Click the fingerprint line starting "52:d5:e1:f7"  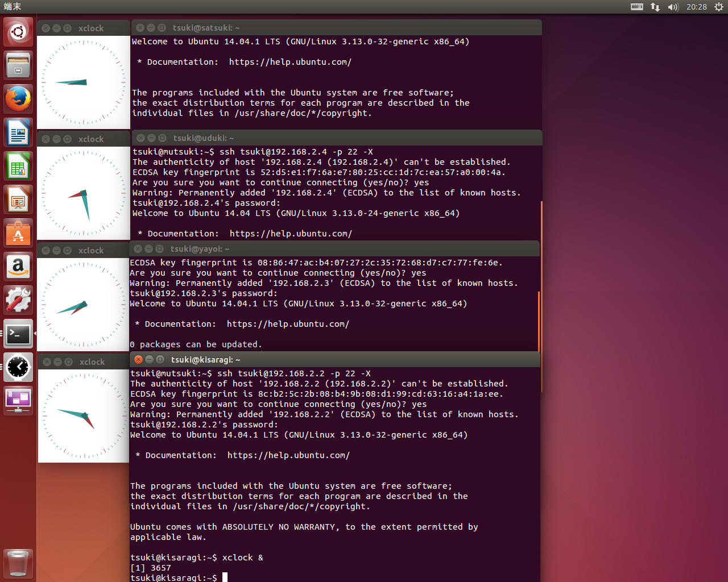[x=319, y=172]
